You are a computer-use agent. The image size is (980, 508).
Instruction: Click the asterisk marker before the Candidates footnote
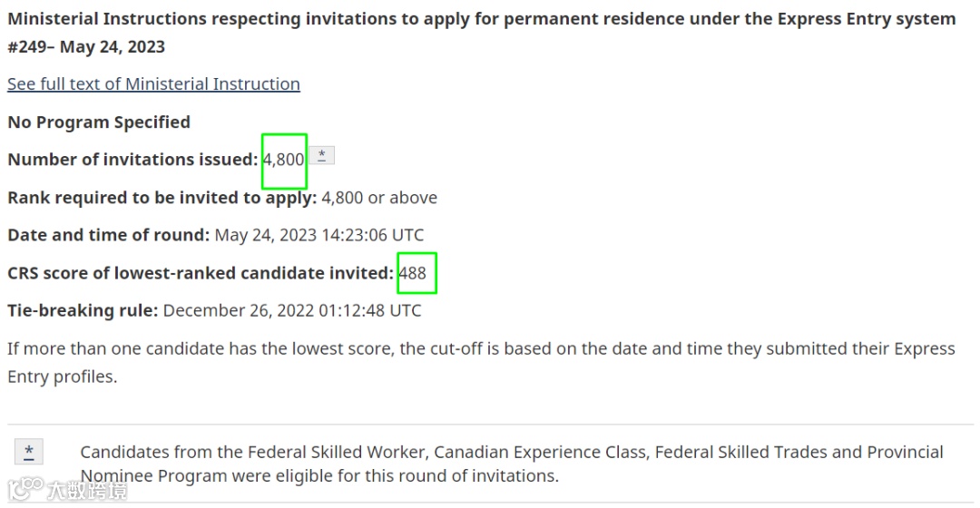(x=29, y=452)
